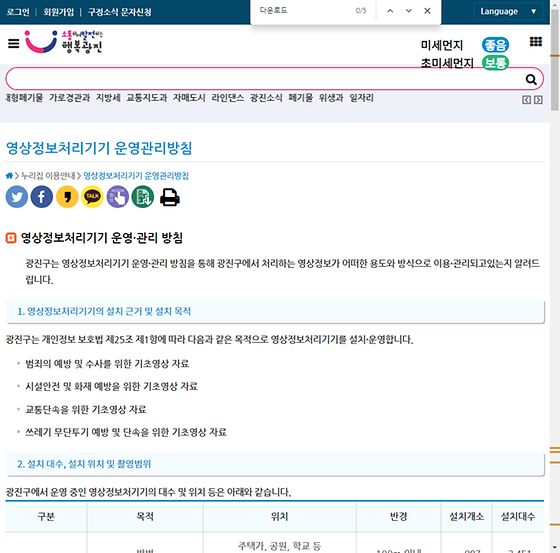Screen dimensions: 560x553
Task: Open the grid sitemap icon
Action: pos(535,42)
